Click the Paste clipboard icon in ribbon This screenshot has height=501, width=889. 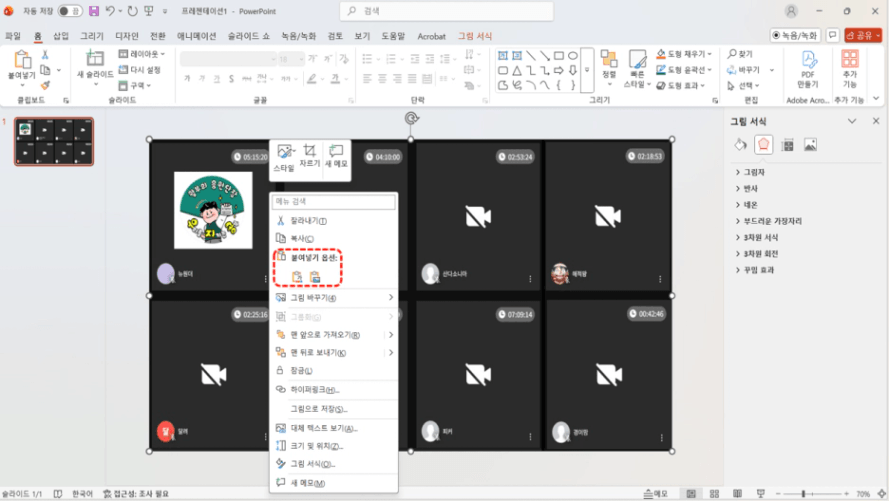click(22, 60)
